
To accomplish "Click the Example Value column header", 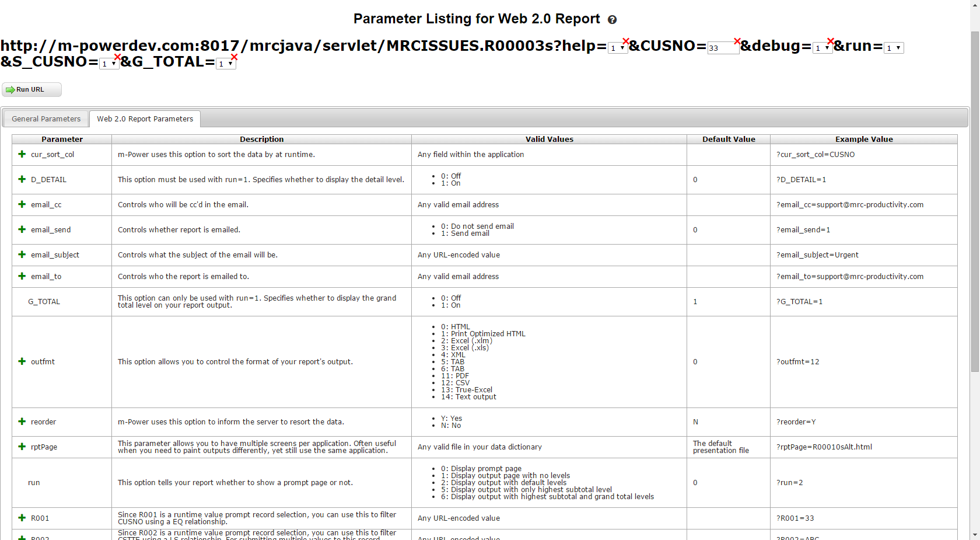I will tap(864, 139).
